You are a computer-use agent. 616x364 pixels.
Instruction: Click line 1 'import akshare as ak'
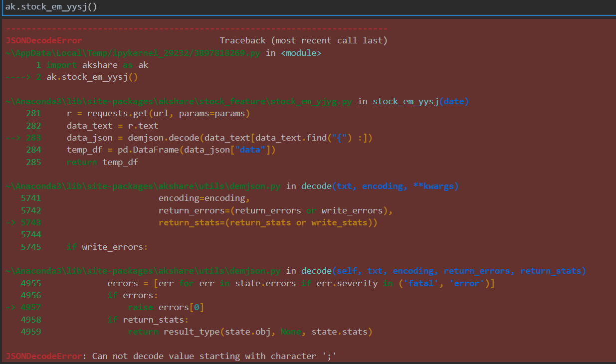tap(92, 65)
